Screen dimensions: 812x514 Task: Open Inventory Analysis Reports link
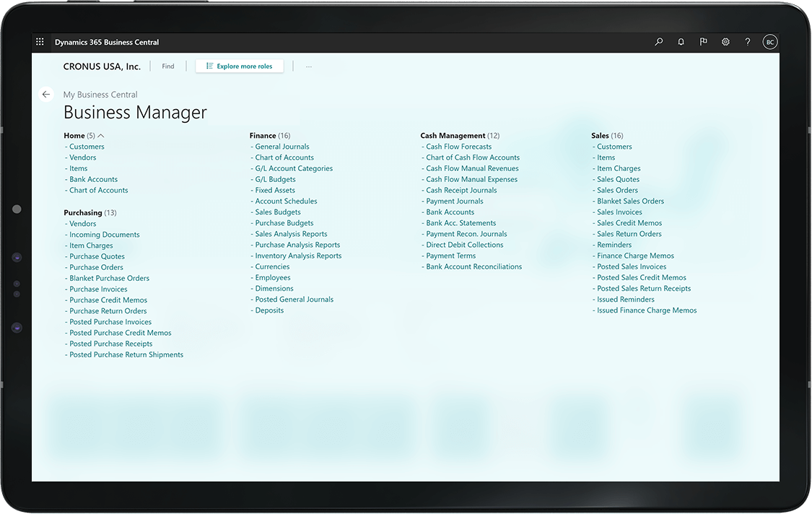click(x=298, y=256)
